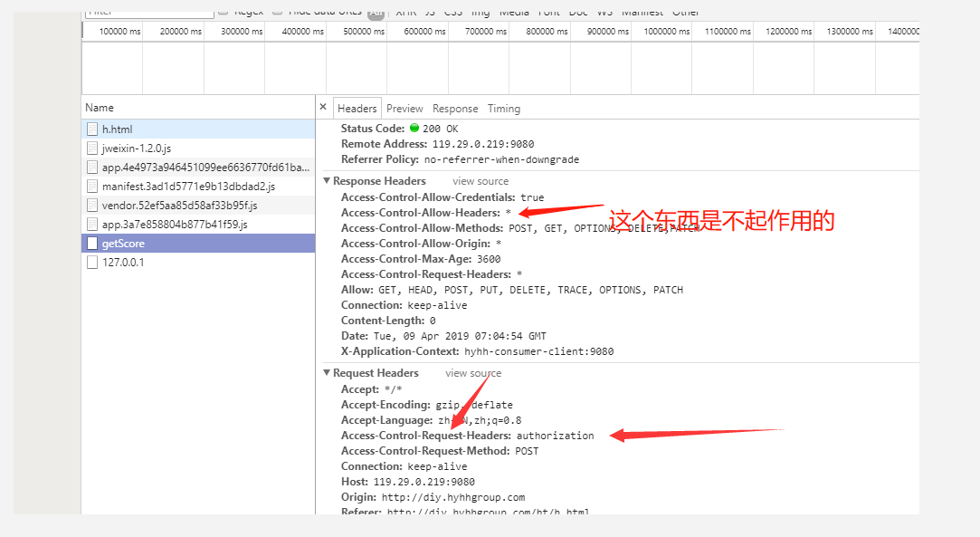Select the h.html request
Image resolution: width=980 pixels, height=537 pixels.
pyautogui.click(x=198, y=129)
